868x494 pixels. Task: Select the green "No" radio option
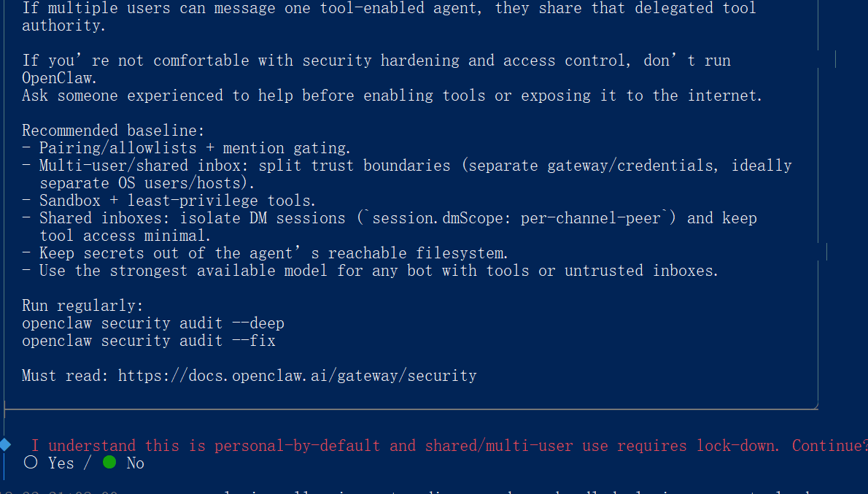[x=109, y=463]
